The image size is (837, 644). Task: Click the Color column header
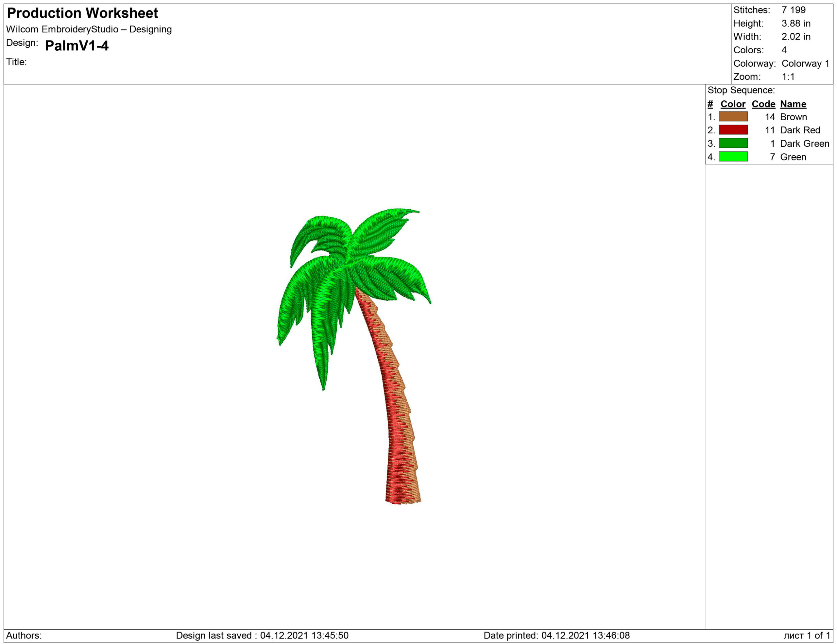(x=733, y=104)
